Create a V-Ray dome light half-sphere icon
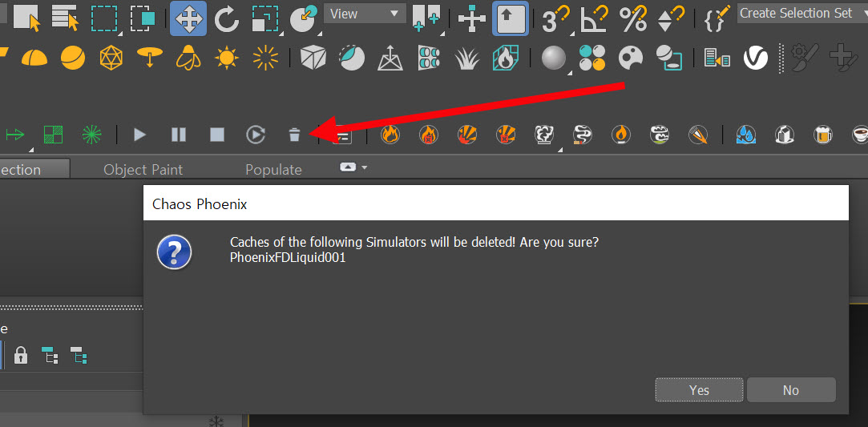The width and height of the screenshot is (868, 427). coord(34,58)
